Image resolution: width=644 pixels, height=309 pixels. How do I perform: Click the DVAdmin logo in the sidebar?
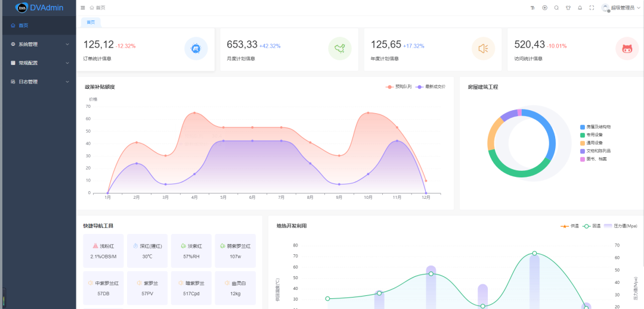[39, 7]
